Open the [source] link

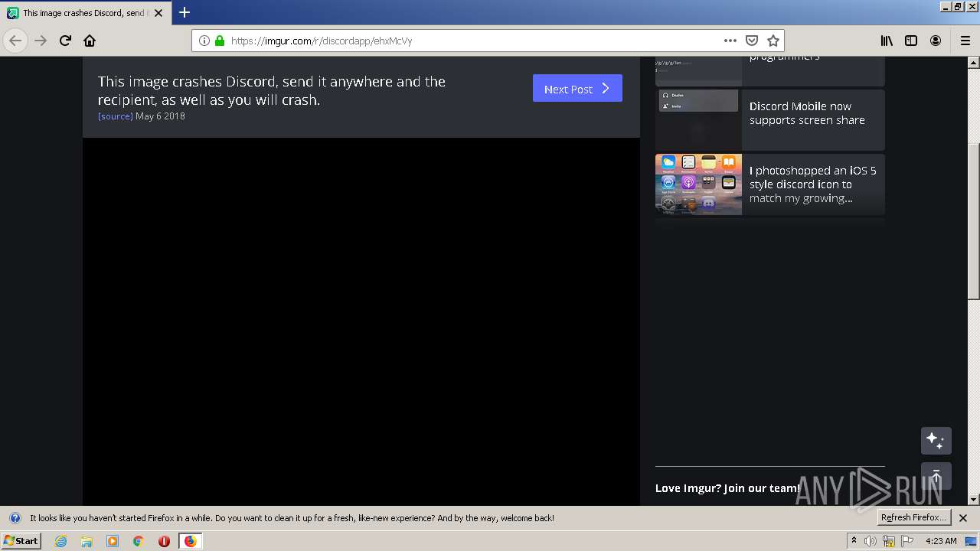pyautogui.click(x=116, y=116)
